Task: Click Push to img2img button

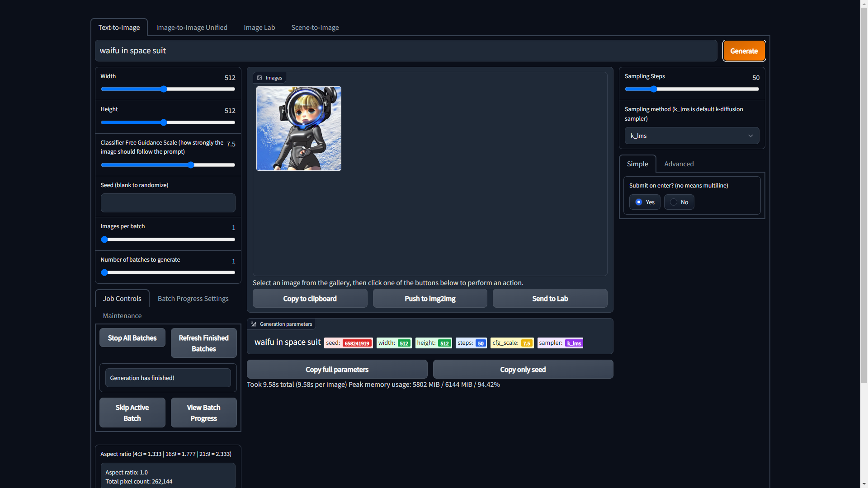Action: pyautogui.click(x=429, y=299)
